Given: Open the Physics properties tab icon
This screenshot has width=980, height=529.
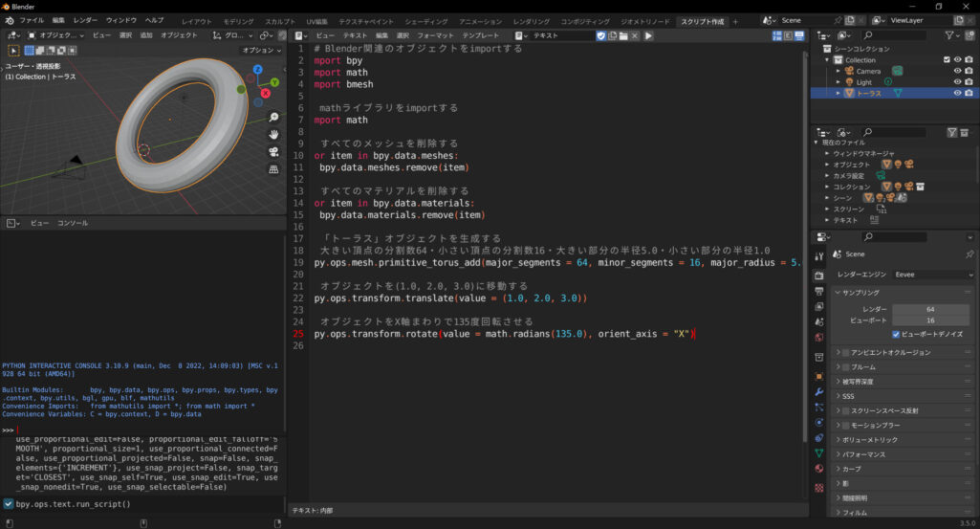Looking at the screenshot, I should [x=819, y=423].
